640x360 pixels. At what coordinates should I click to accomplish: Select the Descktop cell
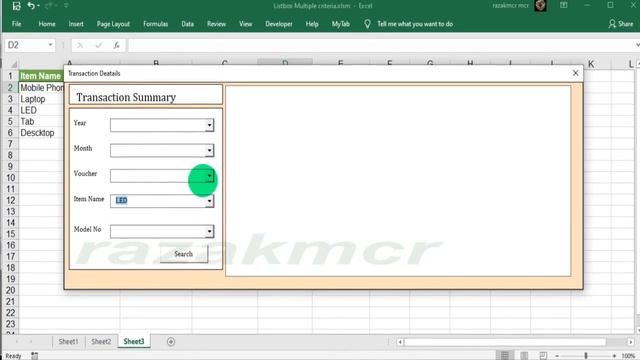click(41, 133)
